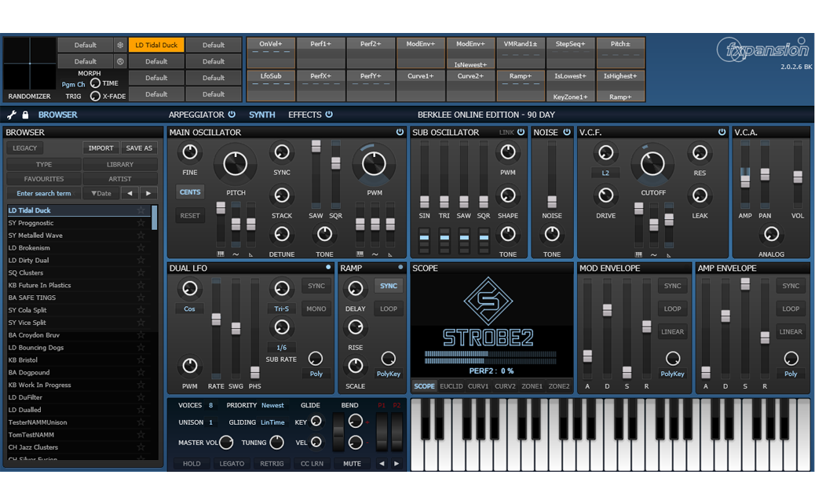Viewport: 815px width, 504px height.
Task: Switch off Main Oscillator power icon
Action: 400,132
